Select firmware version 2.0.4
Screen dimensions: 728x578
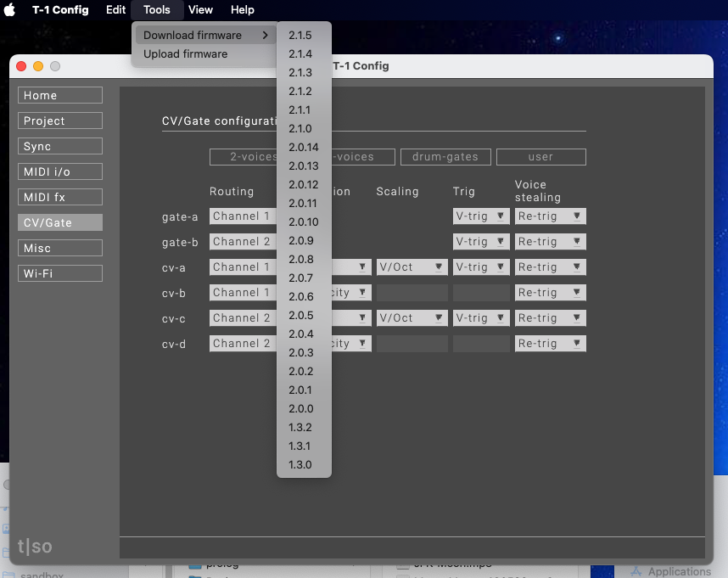click(x=304, y=334)
